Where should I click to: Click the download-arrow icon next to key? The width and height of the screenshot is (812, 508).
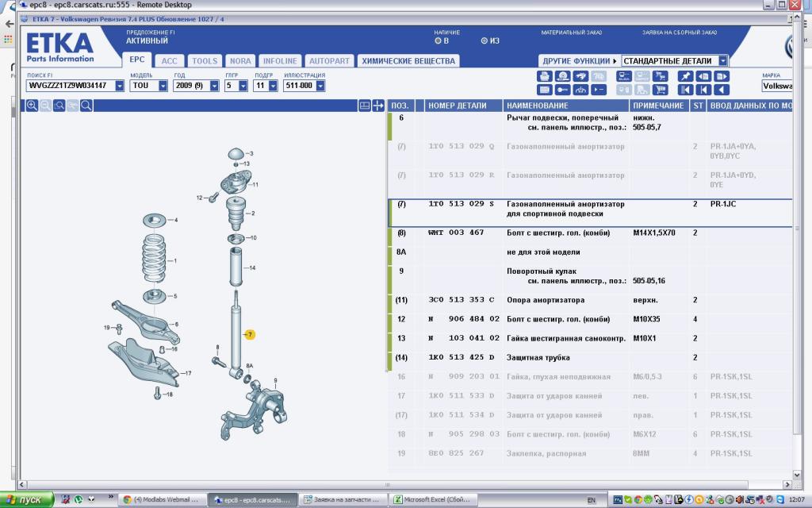[x=580, y=90]
